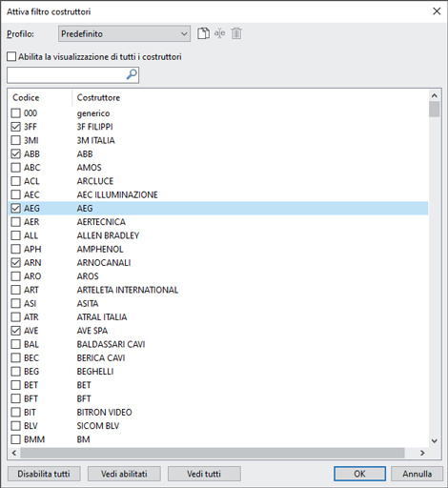Click the new profile page icon
448x488 pixels.
pyautogui.click(x=203, y=33)
